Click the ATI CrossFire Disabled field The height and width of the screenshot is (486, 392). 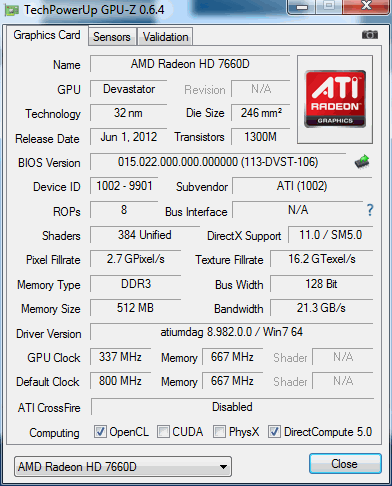click(x=232, y=407)
